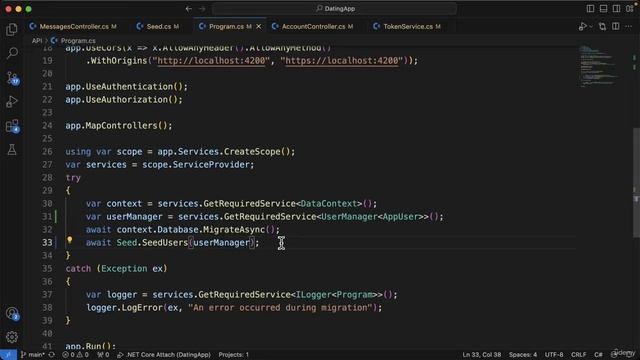Open the Source Control view

tap(12, 78)
